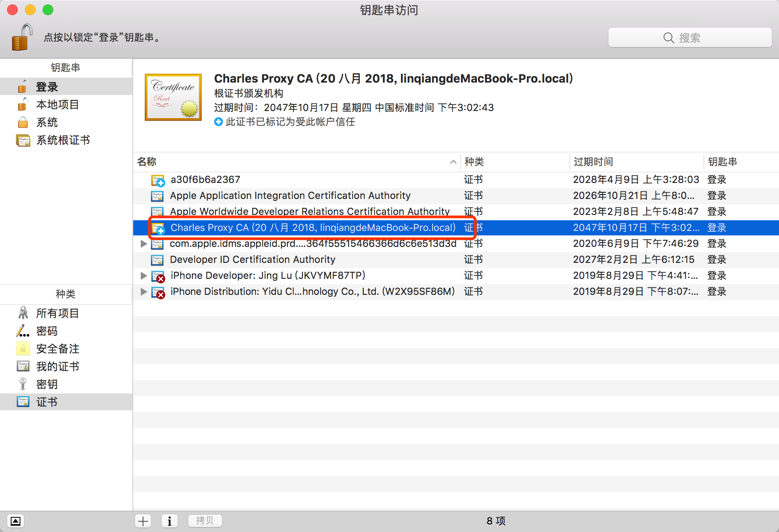
Task: Expand the com.apple.idms.appleid certificate row
Action: 143,244
